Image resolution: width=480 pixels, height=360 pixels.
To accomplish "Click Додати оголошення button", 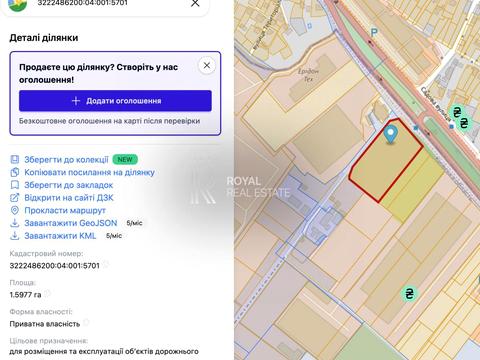I will [x=115, y=101].
